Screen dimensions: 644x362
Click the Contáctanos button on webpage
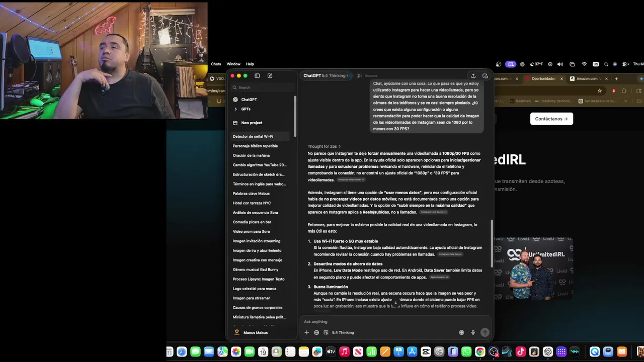point(551,119)
